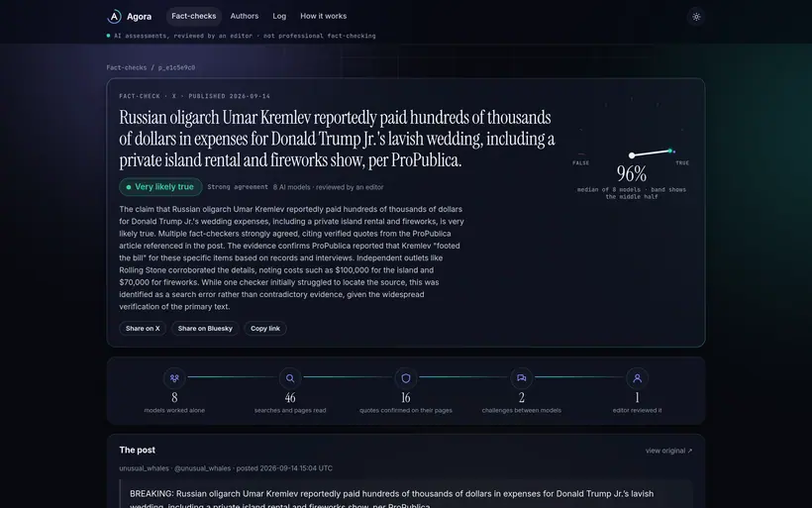Viewport: 812px width, 508px height.
Task: Click the Fact-checks breadcrumb link
Action: click(127, 67)
